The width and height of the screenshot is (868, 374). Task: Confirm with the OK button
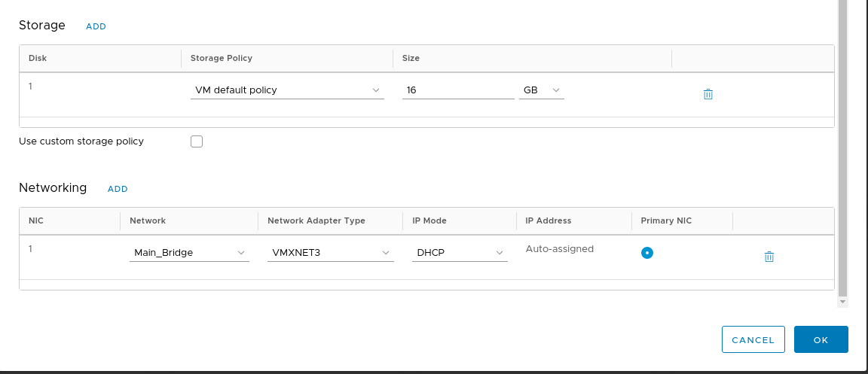click(x=821, y=339)
